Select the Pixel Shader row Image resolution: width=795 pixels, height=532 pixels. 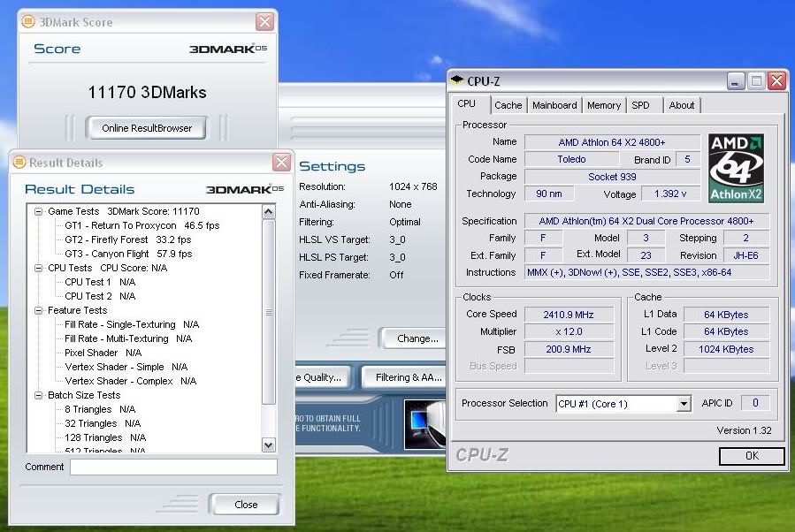[103, 353]
